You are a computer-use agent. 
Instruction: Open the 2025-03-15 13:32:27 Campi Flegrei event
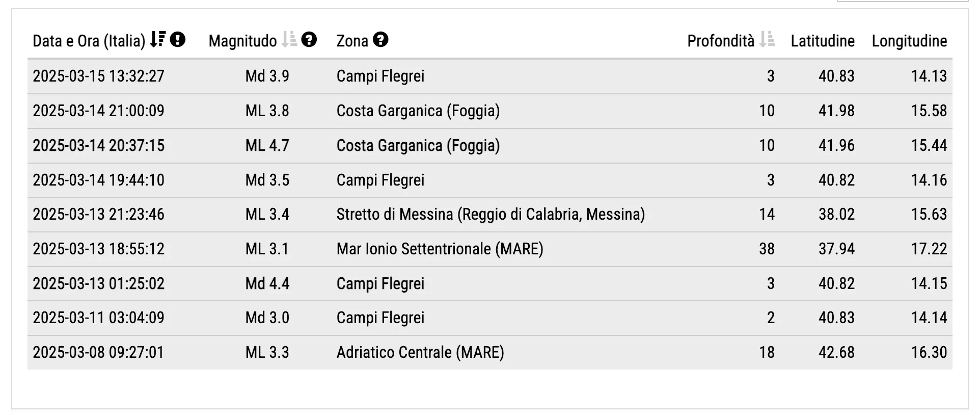tap(490, 76)
